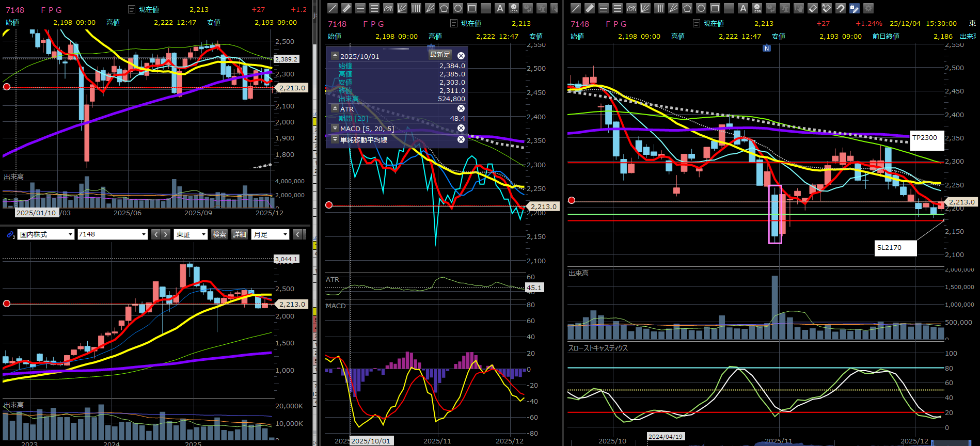Select the eraser tool in right toolbar
980x446 pixels.
(x=813, y=8)
